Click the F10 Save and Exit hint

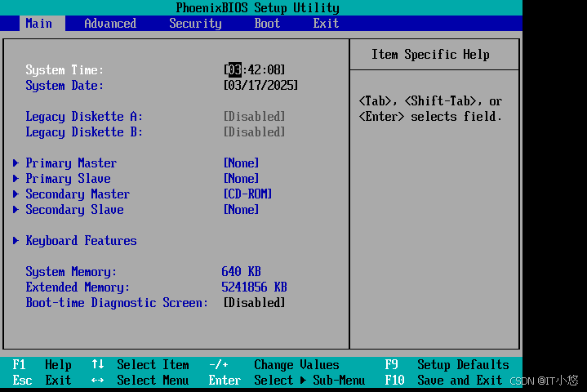click(443, 381)
